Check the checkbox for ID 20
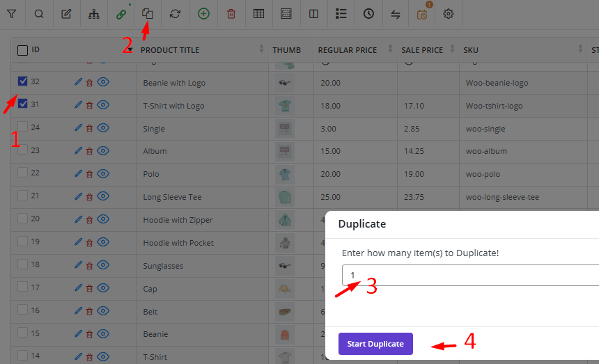 [22, 219]
